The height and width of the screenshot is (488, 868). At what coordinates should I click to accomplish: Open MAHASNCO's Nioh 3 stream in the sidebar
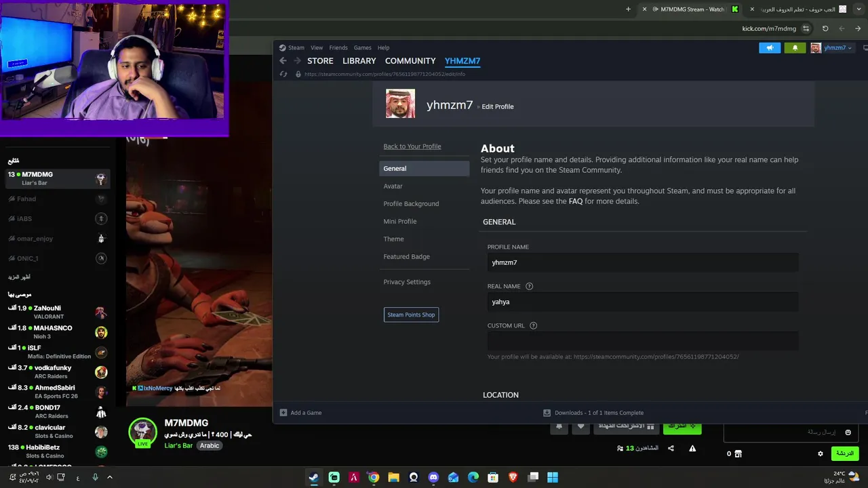[x=57, y=332]
